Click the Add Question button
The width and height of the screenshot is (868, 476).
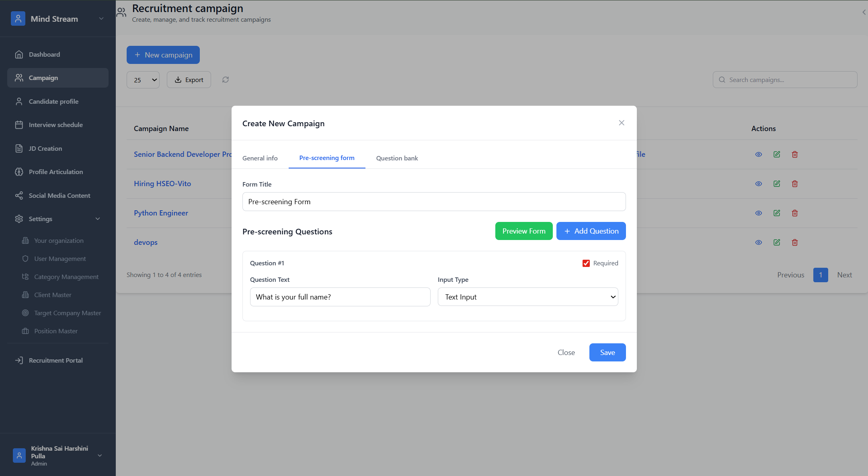tap(591, 231)
